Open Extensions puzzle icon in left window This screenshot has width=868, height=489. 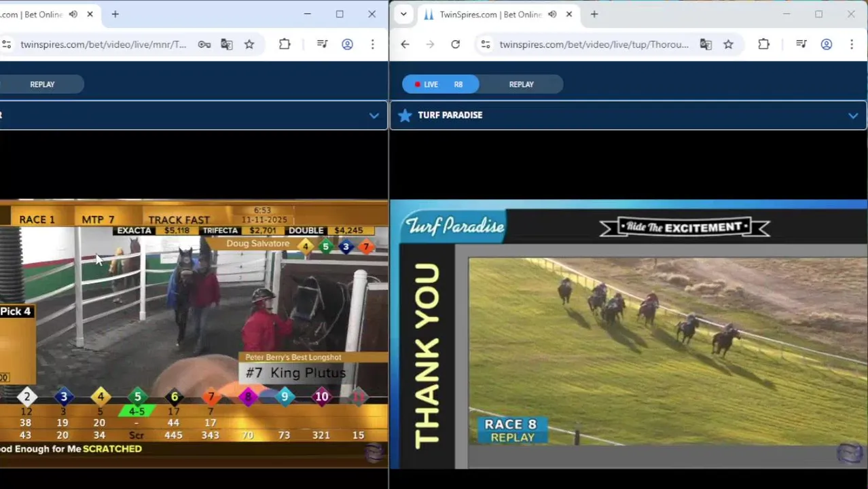285,44
